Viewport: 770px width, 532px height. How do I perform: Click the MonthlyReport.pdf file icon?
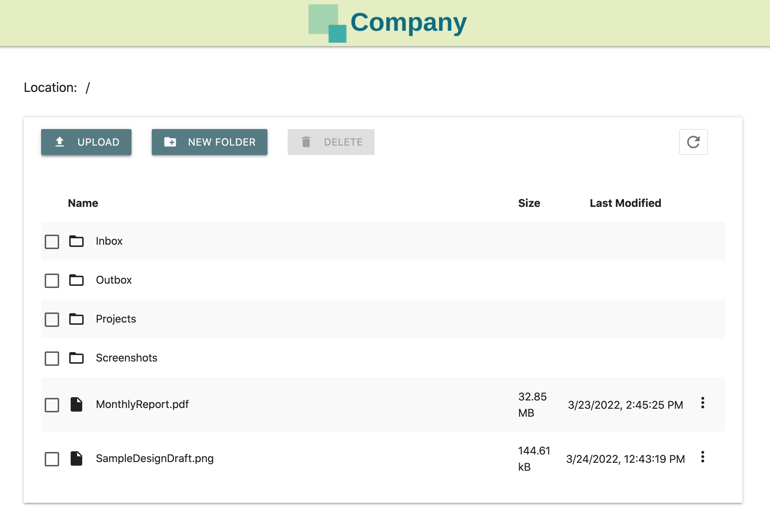pyautogui.click(x=76, y=404)
